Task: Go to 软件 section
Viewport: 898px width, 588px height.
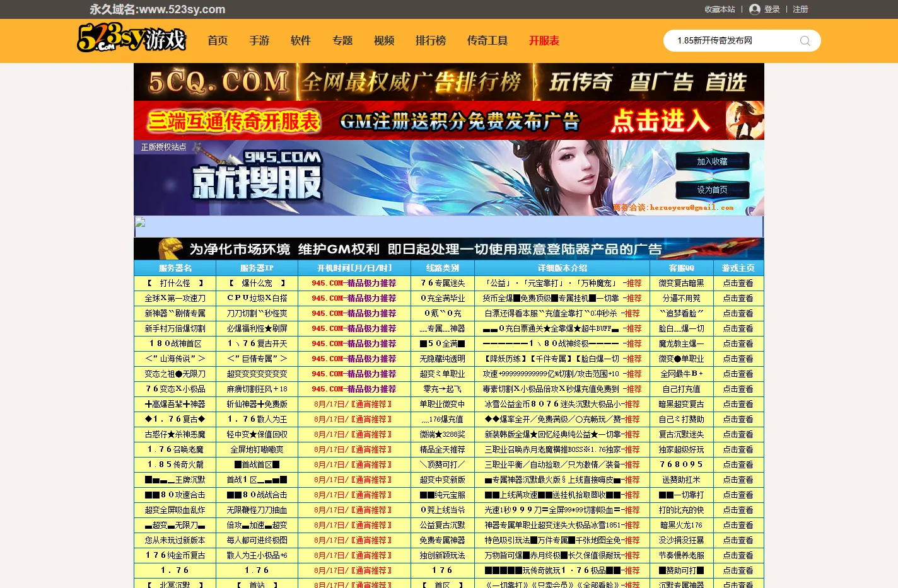Action: pos(301,41)
